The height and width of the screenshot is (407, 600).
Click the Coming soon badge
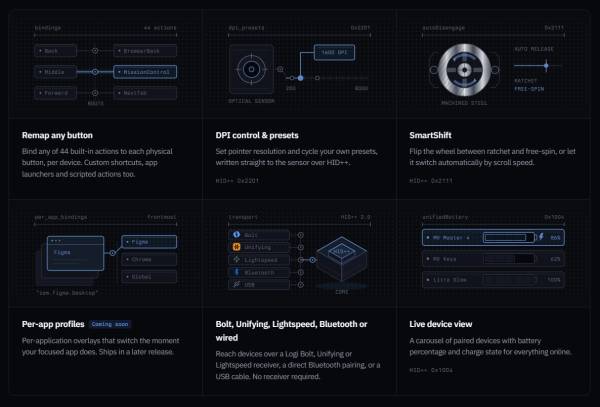coord(110,324)
